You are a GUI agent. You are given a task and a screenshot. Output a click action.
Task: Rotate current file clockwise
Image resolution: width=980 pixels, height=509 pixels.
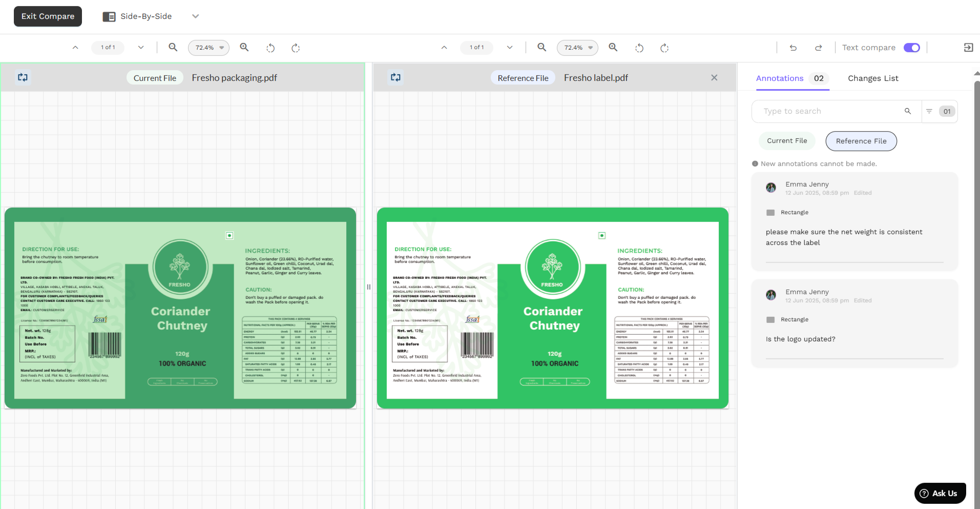[296, 48]
